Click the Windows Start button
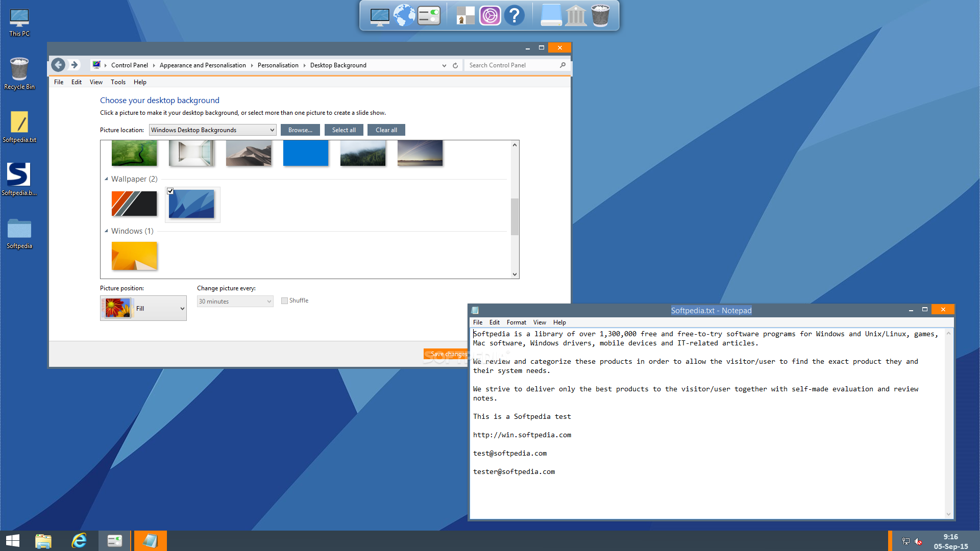980x551 pixels. pyautogui.click(x=13, y=541)
